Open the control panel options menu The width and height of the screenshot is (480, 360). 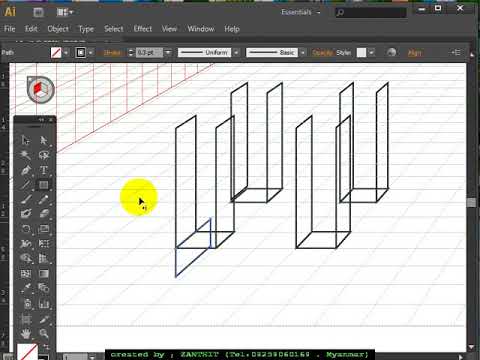tap(455, 52)
